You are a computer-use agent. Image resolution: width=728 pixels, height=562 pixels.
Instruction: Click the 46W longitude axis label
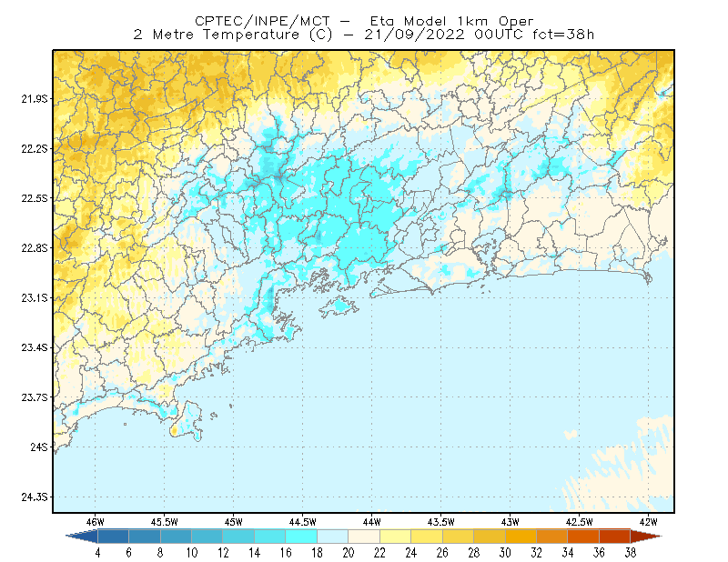coord(96,522)
